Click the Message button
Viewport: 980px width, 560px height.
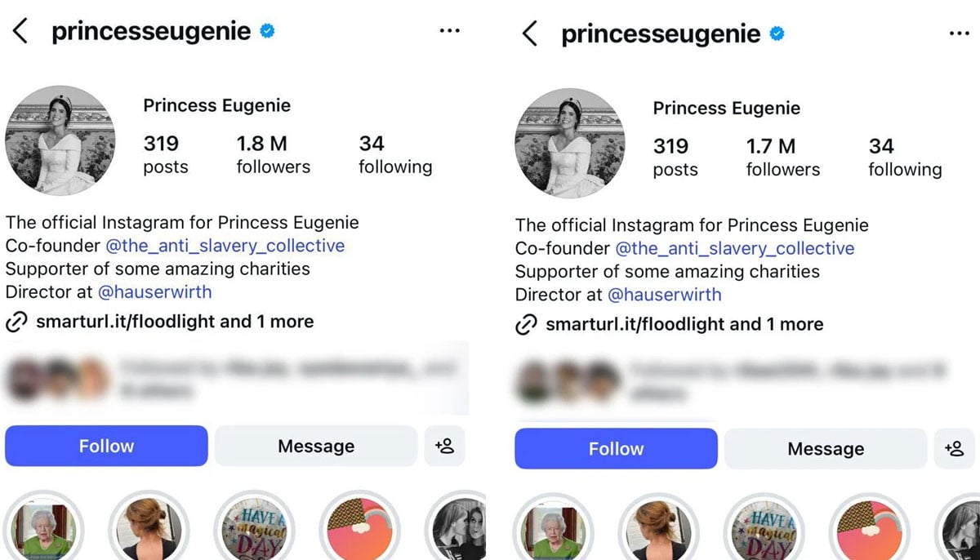click(315, 446)
